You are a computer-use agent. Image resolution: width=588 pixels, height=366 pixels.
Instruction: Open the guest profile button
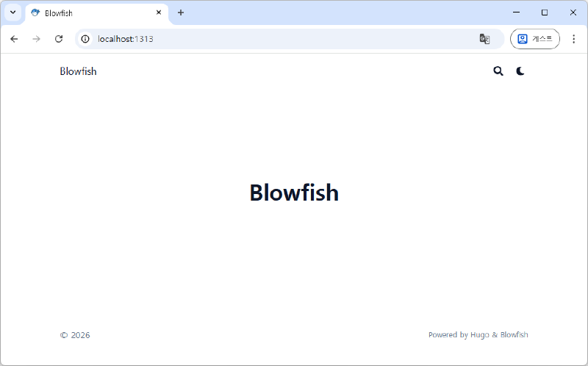click(535, 39)
